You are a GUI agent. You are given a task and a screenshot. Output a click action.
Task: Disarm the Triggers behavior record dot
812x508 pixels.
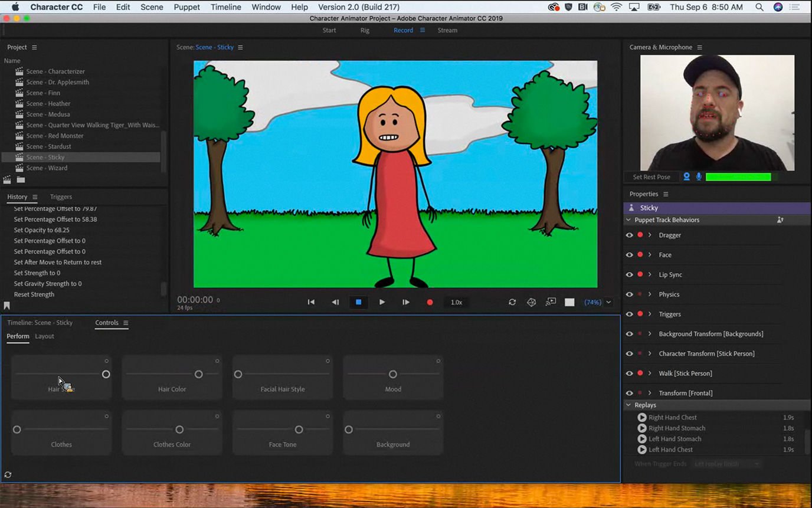pyautogui.click(x=640, y=314)
